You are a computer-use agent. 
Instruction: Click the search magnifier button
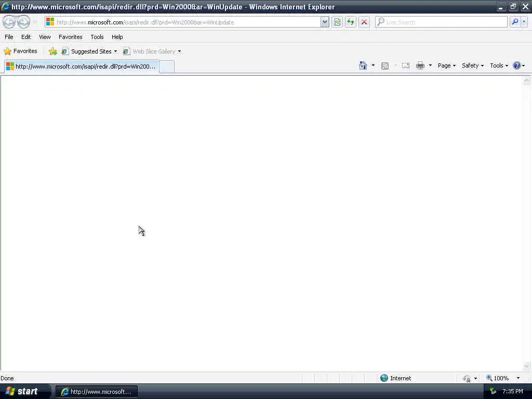pyautogui.click(x=515, y=22)
